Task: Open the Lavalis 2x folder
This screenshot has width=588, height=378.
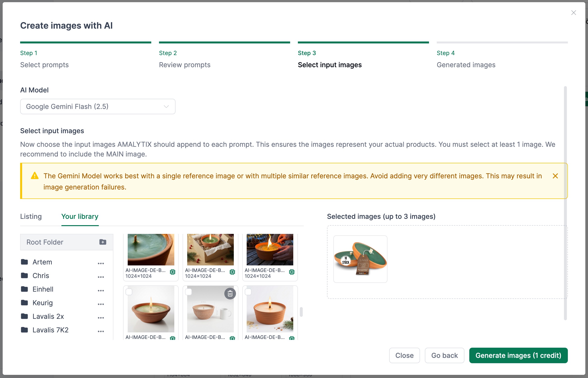Action: pos(48,316)
